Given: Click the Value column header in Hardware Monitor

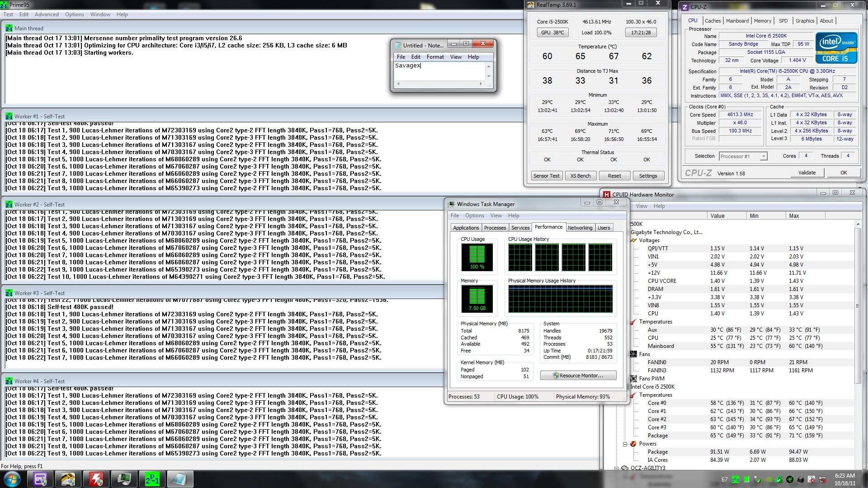Looking at the screenshot, I should point(726,216).
